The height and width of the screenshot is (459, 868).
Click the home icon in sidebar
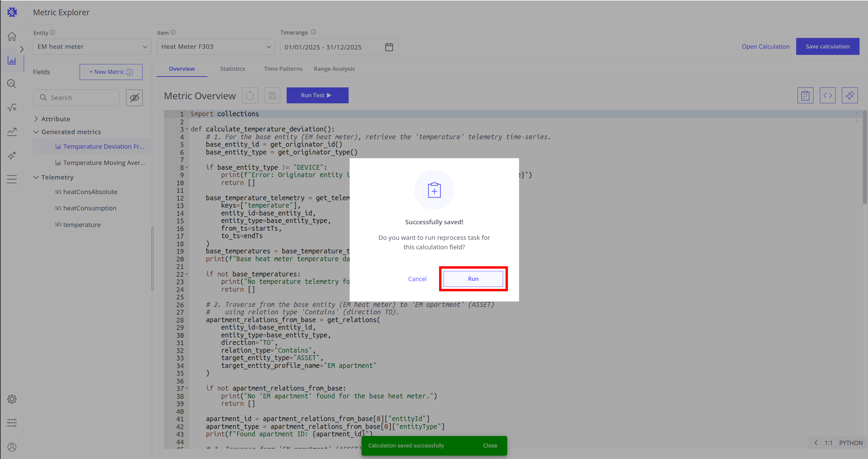point(12,36)
